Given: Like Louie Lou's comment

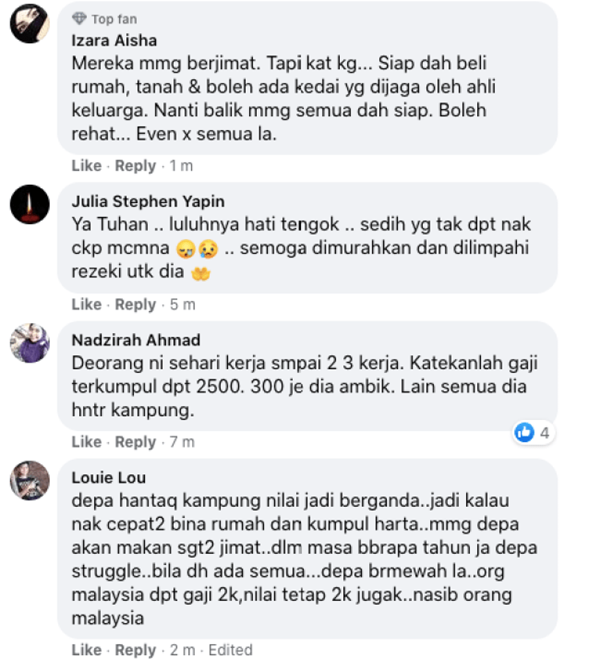Looking at the screenshot, I should point(87,650).
